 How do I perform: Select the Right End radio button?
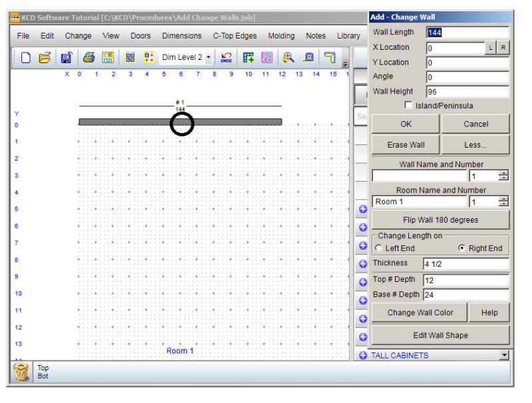(462, 249)
